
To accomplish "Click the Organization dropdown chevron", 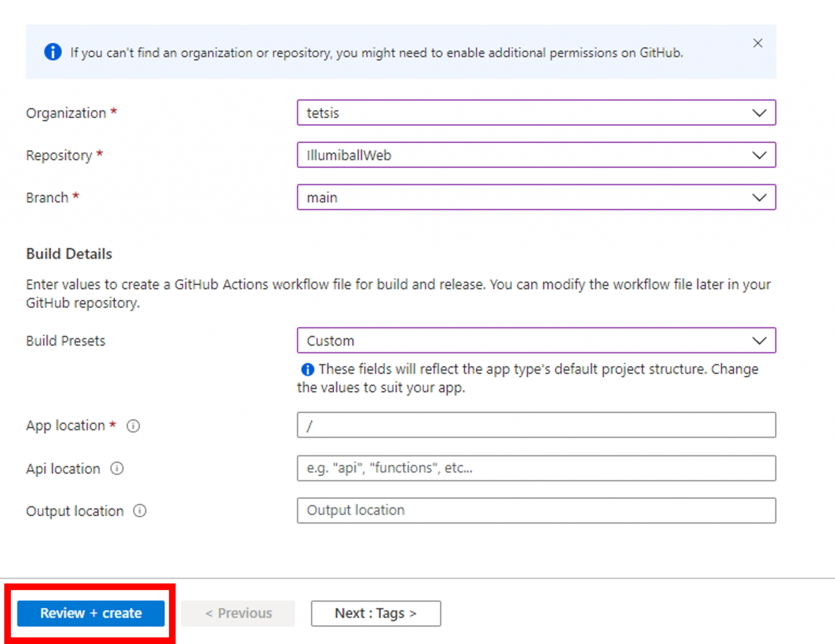I will point(759,112).
